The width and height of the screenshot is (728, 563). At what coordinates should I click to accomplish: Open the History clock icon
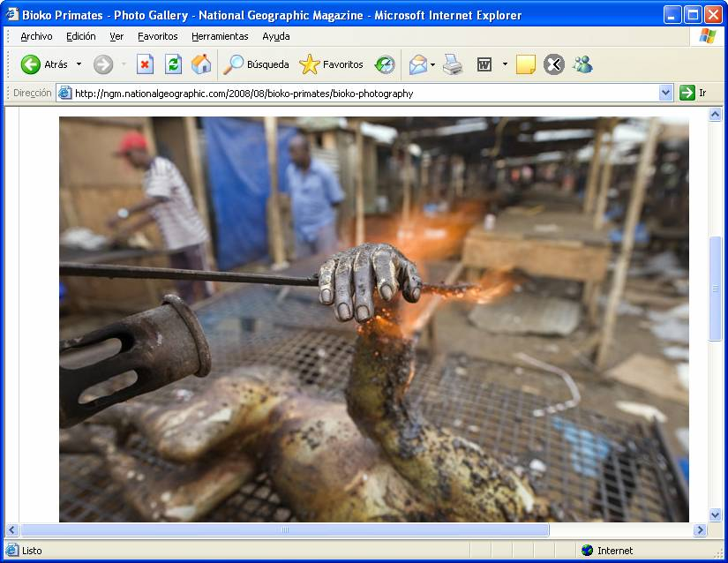[385, 64]
